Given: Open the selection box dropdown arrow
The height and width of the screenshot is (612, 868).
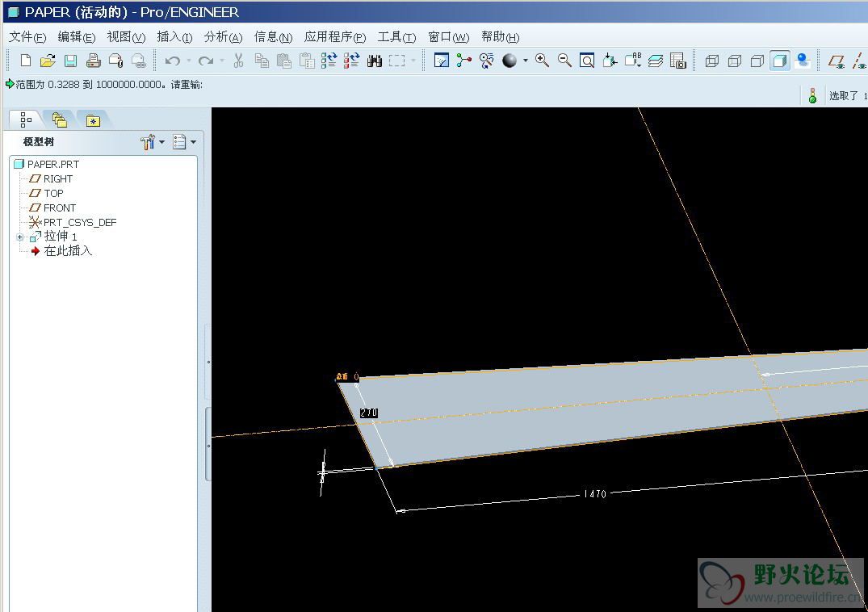Looking at the screenshot, I should coord(413,61).
